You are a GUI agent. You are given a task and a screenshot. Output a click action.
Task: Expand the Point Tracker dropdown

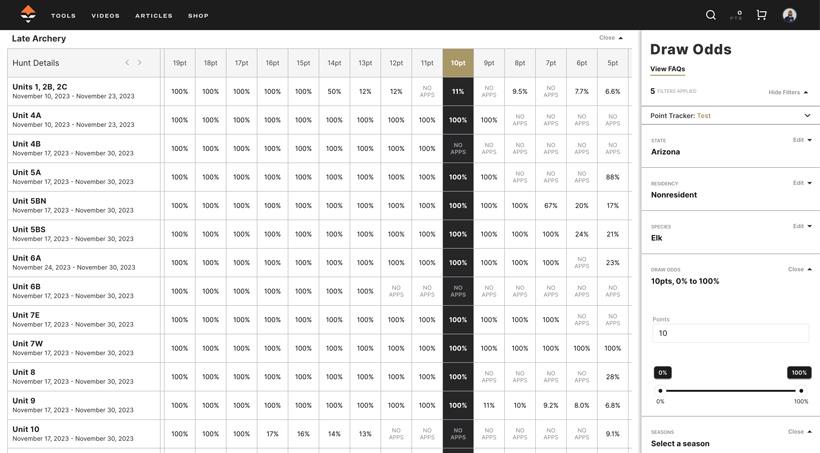pyautogui.click(x=807, y=116)
